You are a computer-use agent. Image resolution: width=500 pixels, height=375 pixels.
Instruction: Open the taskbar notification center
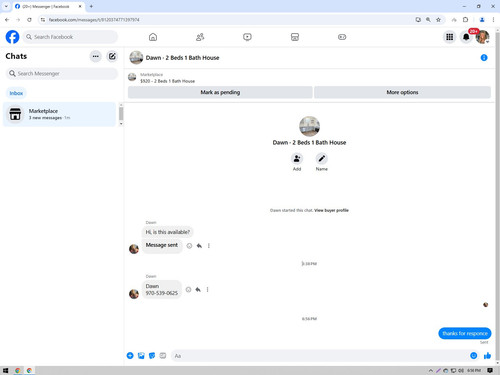coord(490,370)
